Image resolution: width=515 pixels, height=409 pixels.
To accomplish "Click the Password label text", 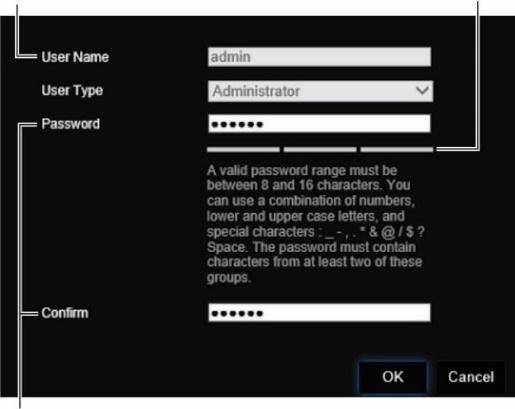I will 70,124.
